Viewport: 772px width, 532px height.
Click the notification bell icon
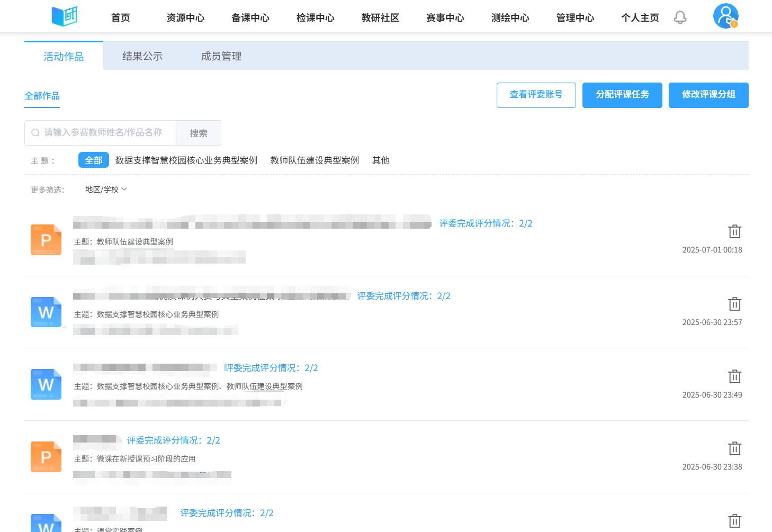(680, 18)
